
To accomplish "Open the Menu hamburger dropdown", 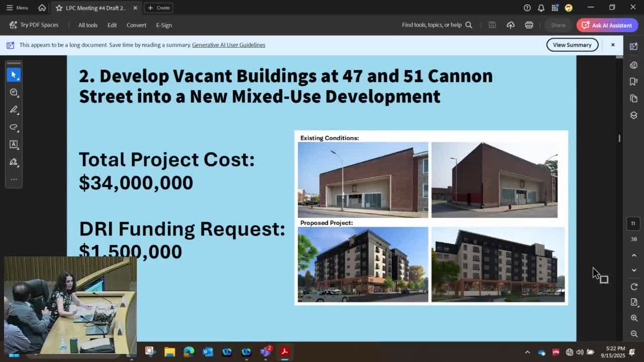I will (17, 8).
